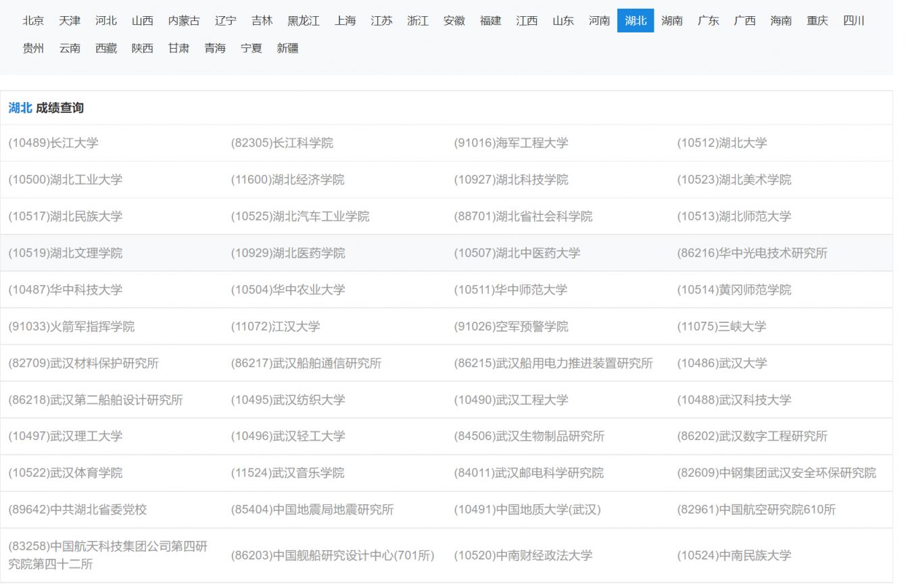Screen dimensions: 906x588
Task: Open (10517)湖北民族大学 link
Action: (x=66, y=216)
